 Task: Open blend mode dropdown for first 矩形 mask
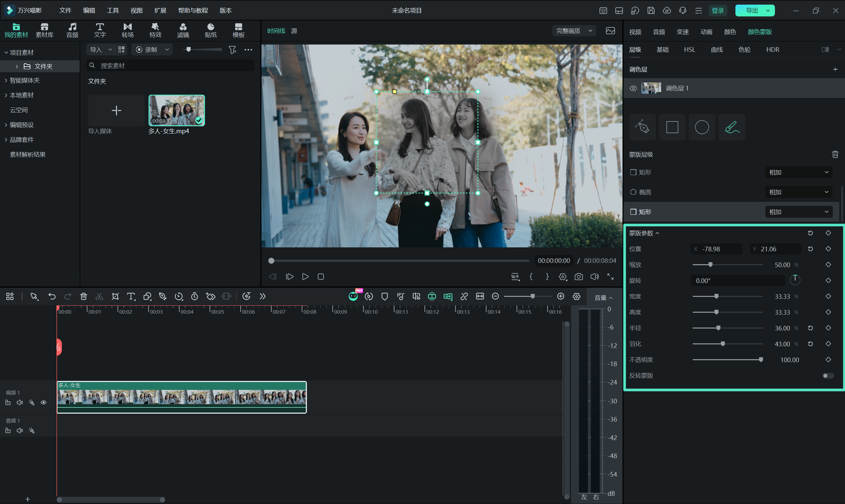pyautogui.click(x=798, y=173)
